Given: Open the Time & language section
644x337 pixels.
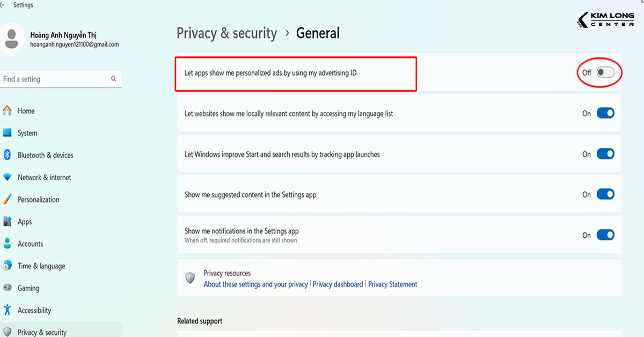Looking at the screenshot, I should (41, 266).
